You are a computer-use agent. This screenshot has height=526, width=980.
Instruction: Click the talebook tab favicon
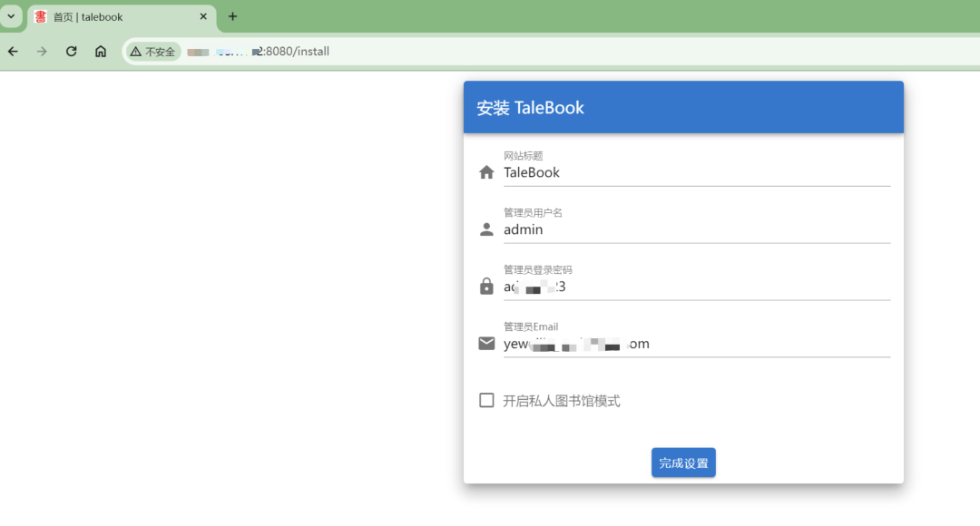click(41, 17)
